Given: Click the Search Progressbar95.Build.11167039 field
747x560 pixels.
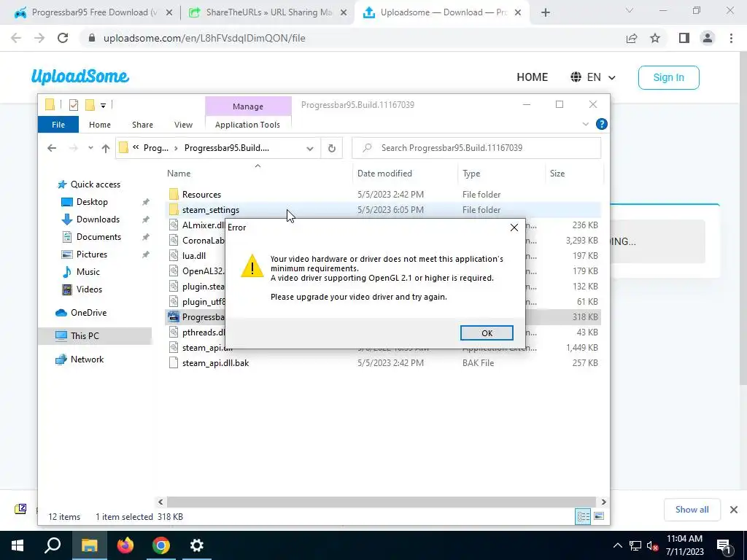Looking at the screenshot, I should click(x=476, y=148).
